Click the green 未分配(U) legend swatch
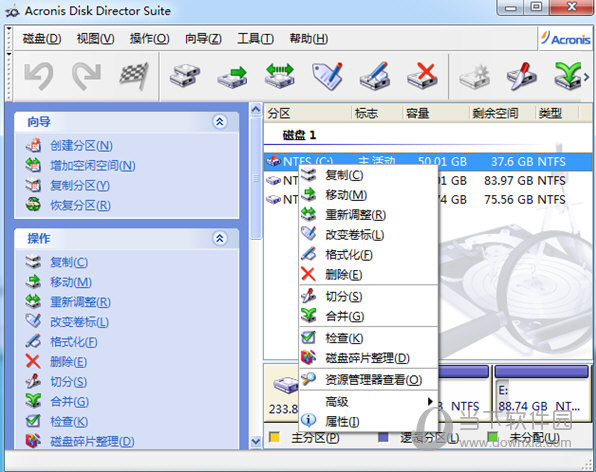 (493, 437)
